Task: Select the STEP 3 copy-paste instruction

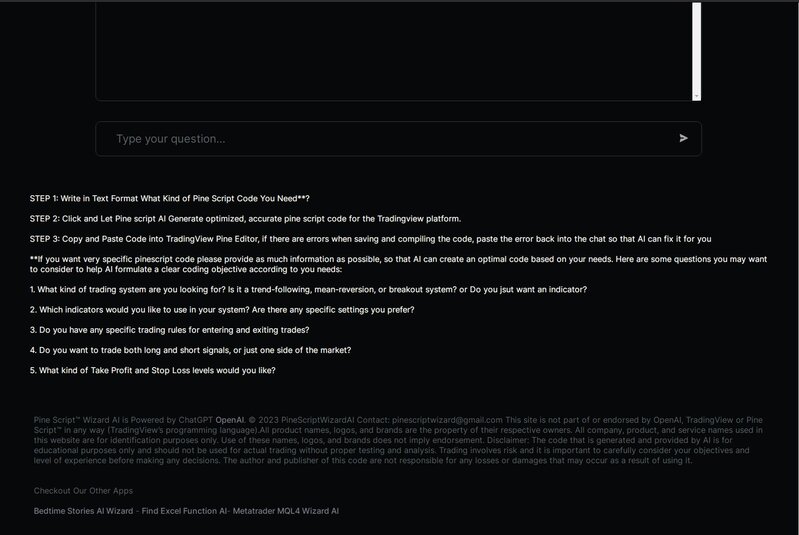Action: [x=370, y=239]
